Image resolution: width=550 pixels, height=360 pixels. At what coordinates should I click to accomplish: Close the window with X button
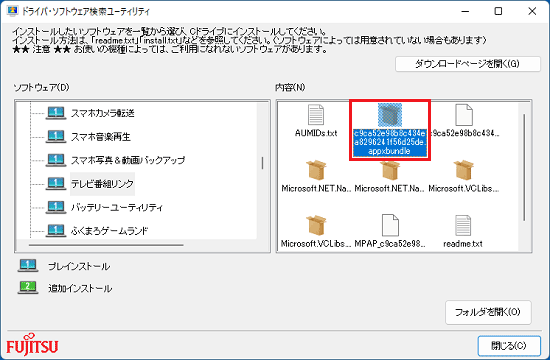pos(532,11)
